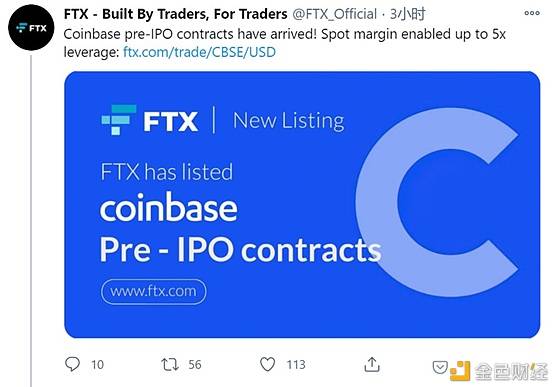Click the reply count 10
Image resolution: width=554 pixels, height=387 pixels.
(x=98, y=364)
